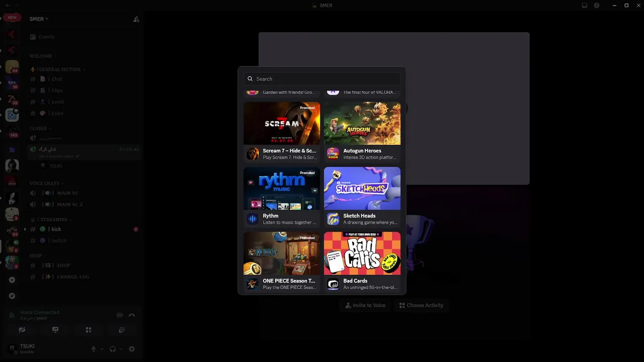Click the Autogun Heroes app icon
Image resolution: width=644 pixels, height=362 pixels.
333,154
